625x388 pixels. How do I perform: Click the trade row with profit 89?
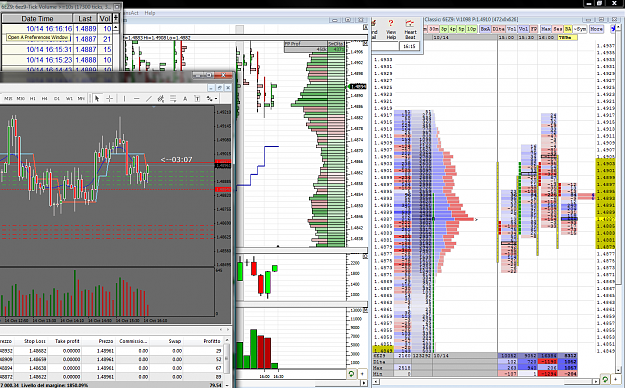coord(112,376)
